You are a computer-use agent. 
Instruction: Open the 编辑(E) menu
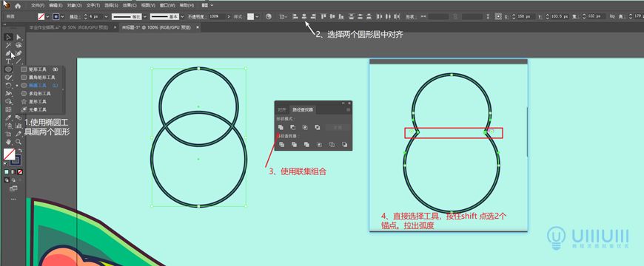[56, 6]
